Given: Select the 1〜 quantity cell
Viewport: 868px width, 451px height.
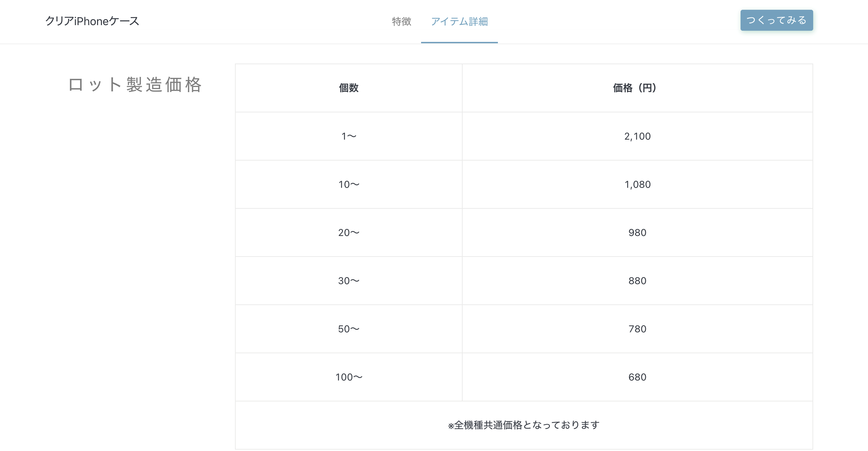Looking at the screenshot, I should tap(349, 136).
